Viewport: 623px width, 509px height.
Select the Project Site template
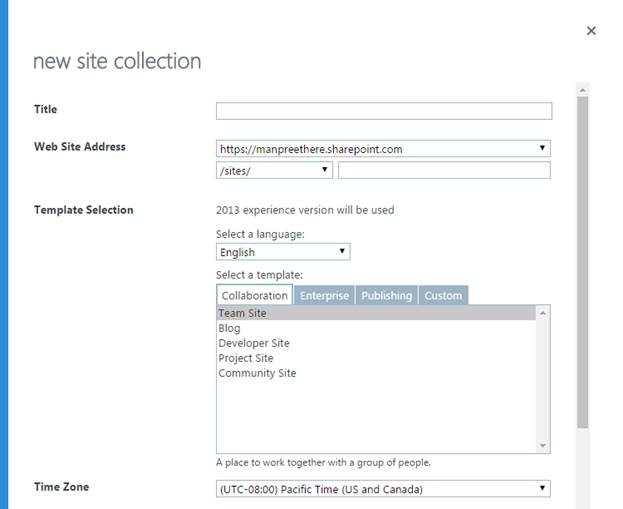[246, 358]
